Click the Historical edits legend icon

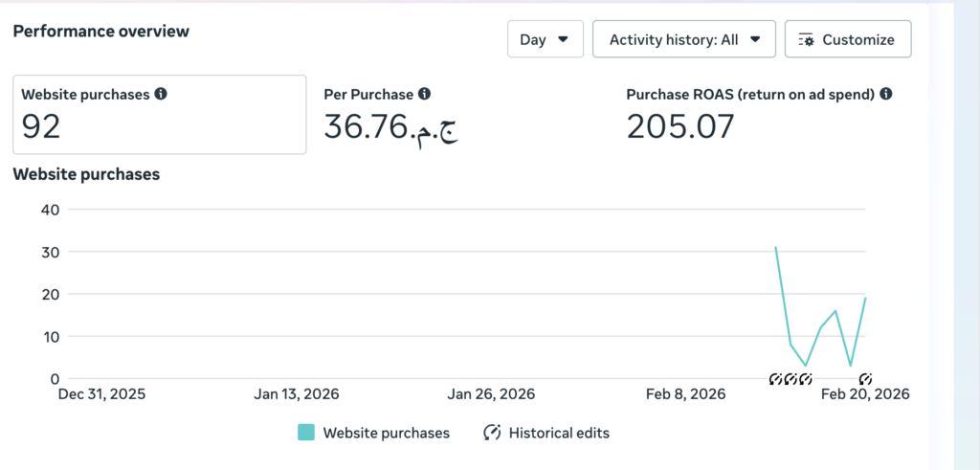492,433
